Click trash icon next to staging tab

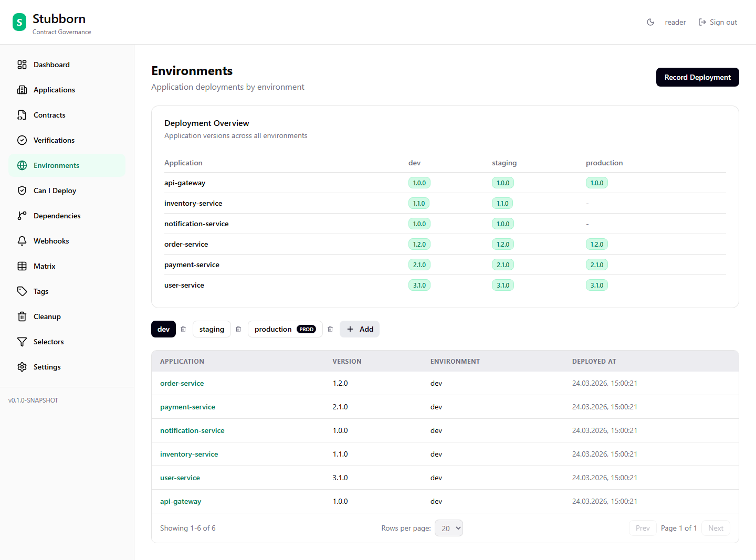(x=238, y=329)
